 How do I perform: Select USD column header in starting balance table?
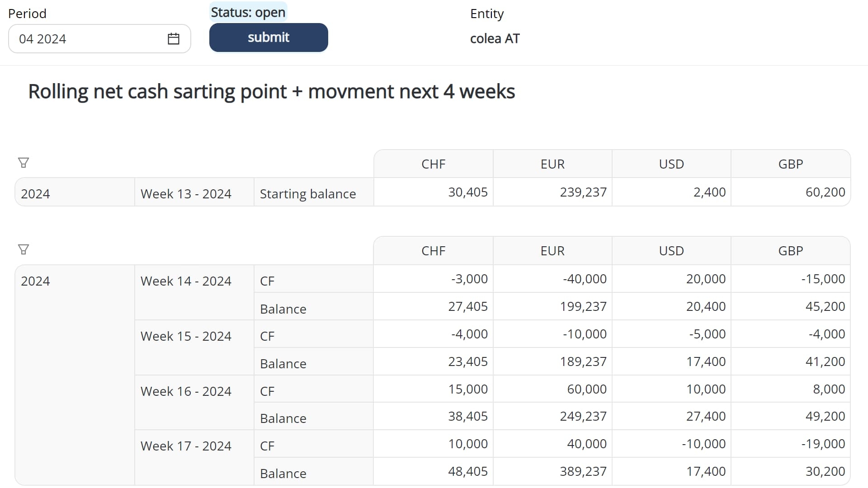tap(671, 164)
